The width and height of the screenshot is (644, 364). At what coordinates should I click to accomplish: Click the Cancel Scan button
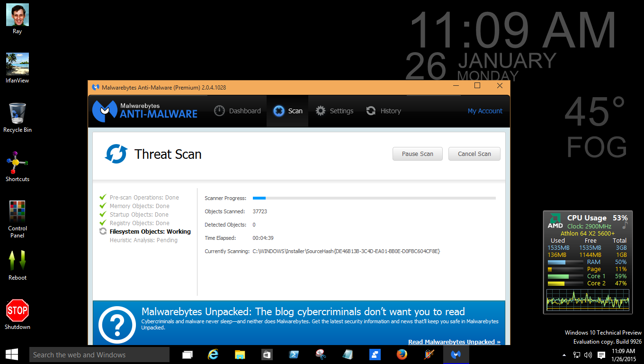pos(474,154)
